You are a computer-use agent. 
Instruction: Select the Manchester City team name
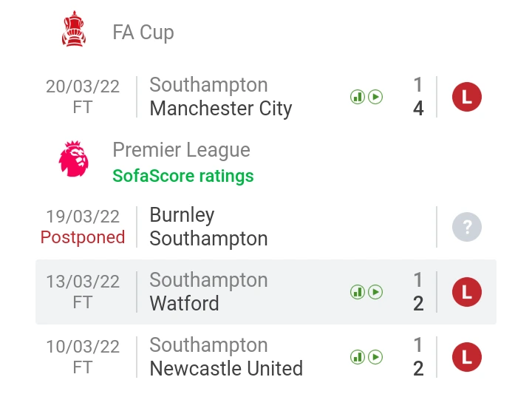pyautogui.click(x=220, y=109)
